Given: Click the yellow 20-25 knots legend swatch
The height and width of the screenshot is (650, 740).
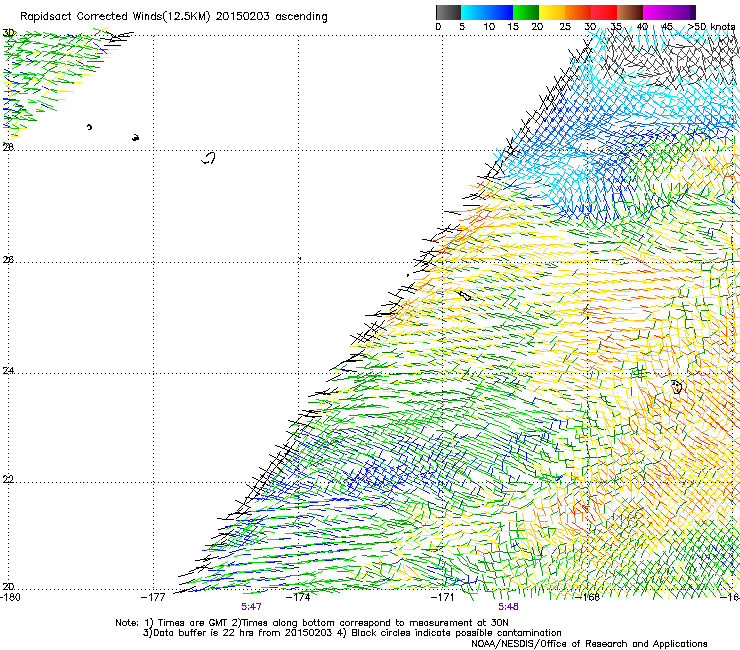Looking at the screenshot, I should pyautogui.click(x=552, y=12).
